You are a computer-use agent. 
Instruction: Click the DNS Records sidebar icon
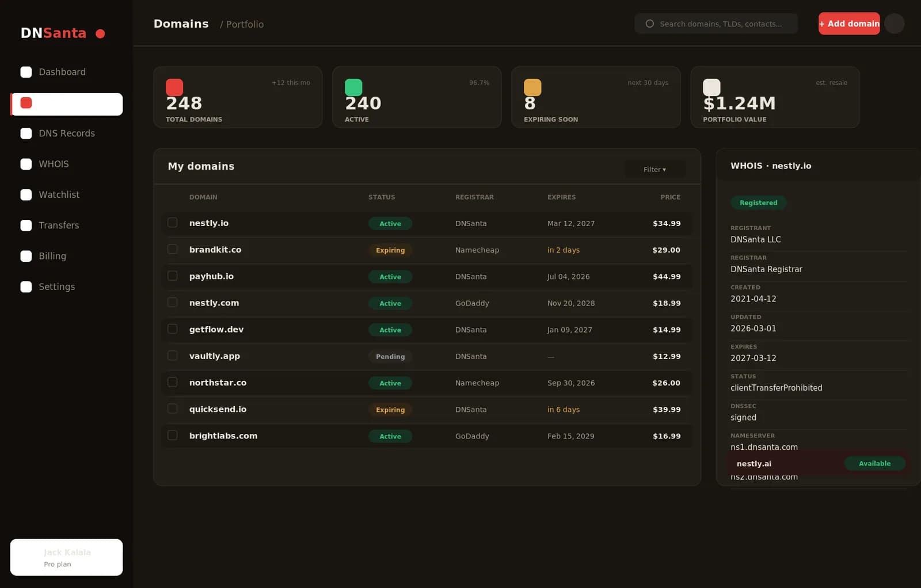click(26, 133)
